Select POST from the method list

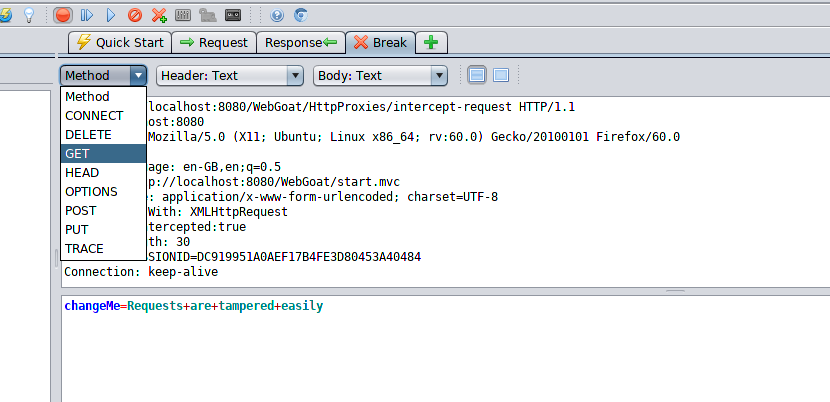81,211
